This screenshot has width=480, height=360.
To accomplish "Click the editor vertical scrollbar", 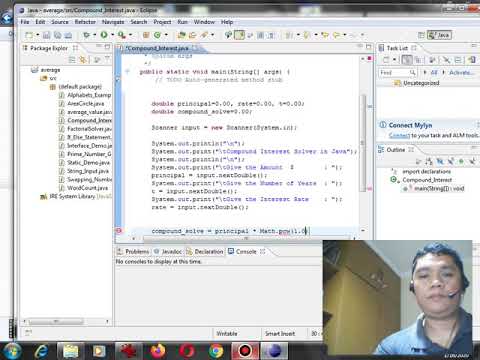I will [x=363, y=143].
